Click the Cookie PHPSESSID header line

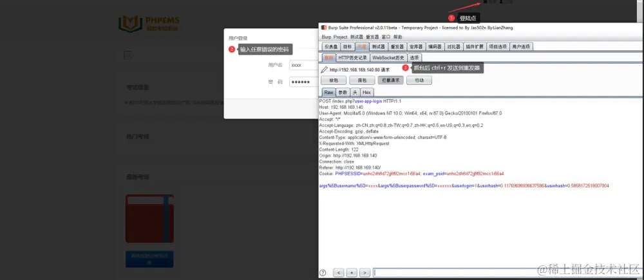[412, 174]
